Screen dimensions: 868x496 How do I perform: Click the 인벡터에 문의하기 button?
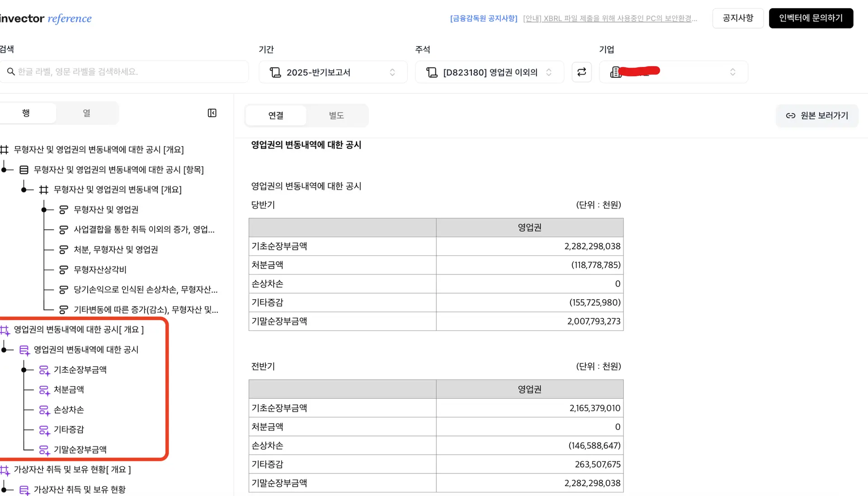click(811, 18)
